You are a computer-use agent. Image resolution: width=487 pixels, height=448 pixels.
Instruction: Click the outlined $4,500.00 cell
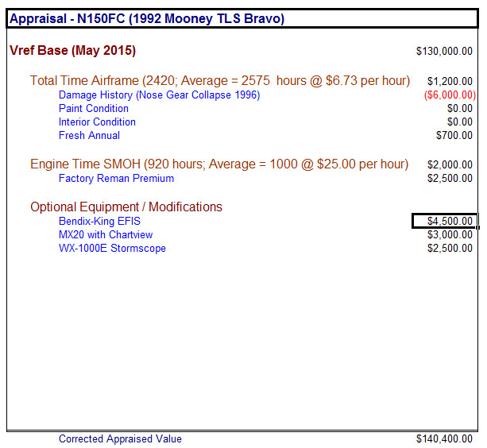point(444,222)
